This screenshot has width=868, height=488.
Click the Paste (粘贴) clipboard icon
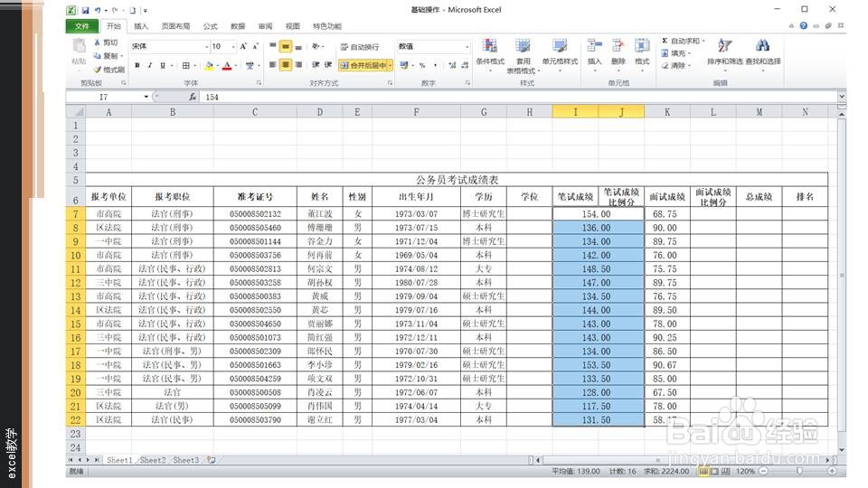point(80,46)
